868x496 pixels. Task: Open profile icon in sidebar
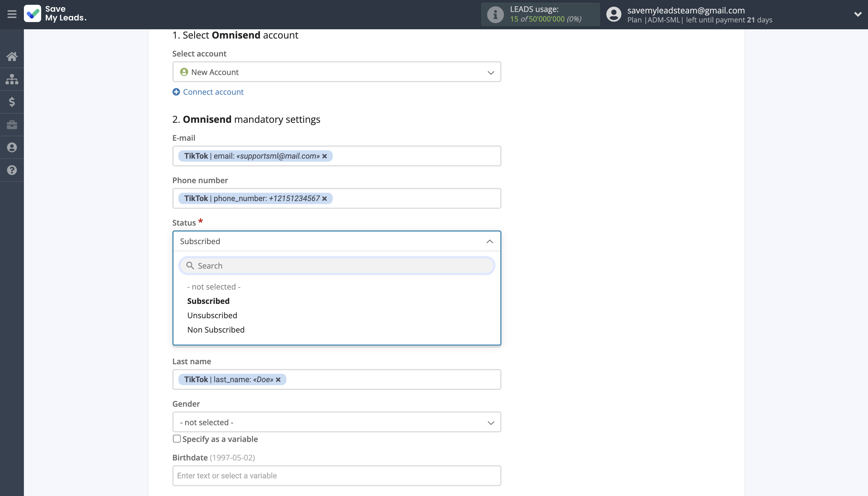click(x=12, y=147)
